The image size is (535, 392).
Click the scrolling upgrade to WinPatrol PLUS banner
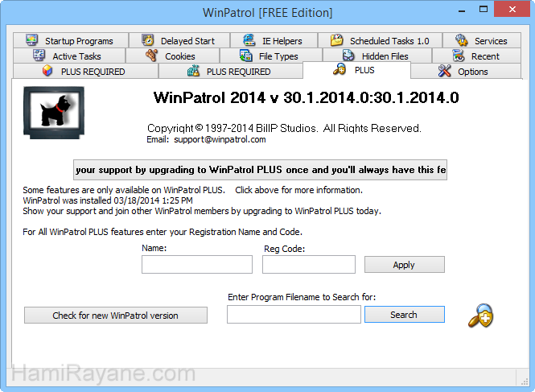(261, 170)
